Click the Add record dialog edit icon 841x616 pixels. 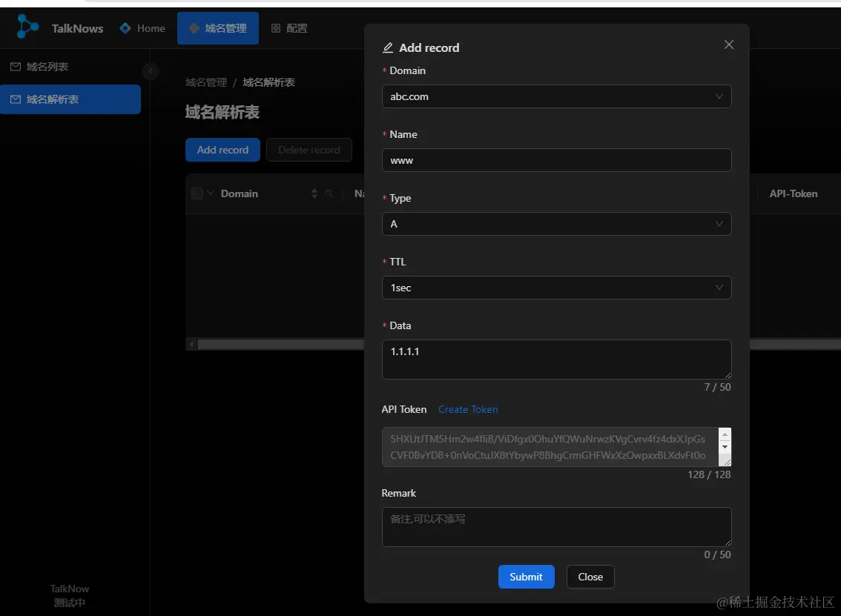pyautogui.click(x=388, y=47)
